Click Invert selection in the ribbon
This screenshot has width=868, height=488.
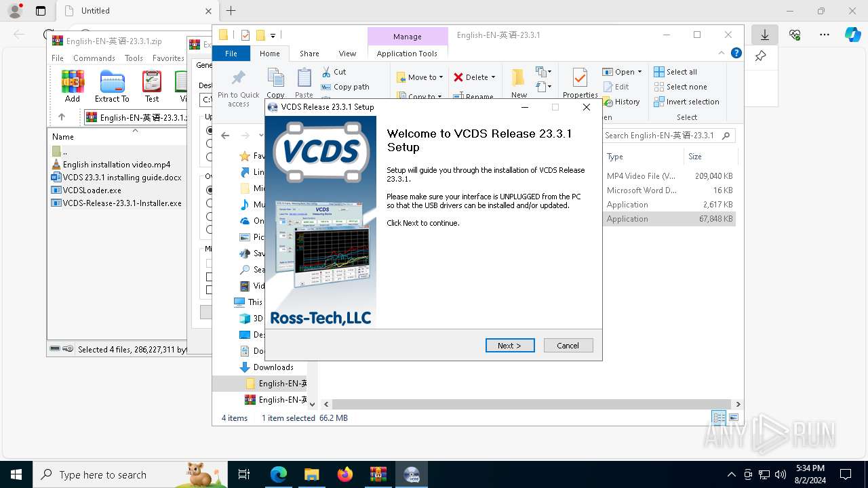coord(686,102)
